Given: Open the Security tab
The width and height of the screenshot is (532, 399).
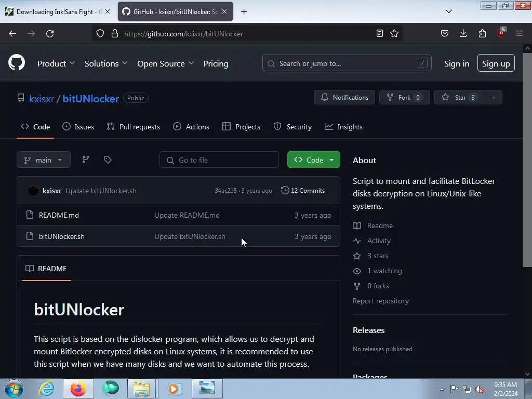Looking at the screenshot, I should pos(293,127).
